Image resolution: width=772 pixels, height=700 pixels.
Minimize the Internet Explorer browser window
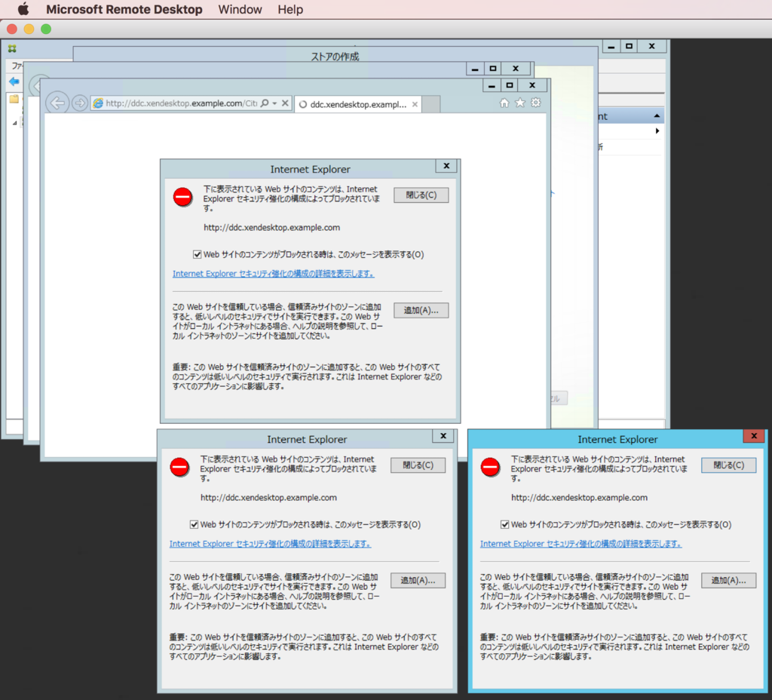[492, 85]
